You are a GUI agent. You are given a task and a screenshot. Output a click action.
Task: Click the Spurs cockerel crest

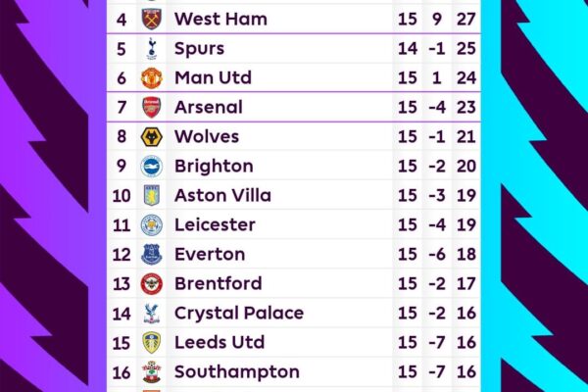(x=151, y=48)
